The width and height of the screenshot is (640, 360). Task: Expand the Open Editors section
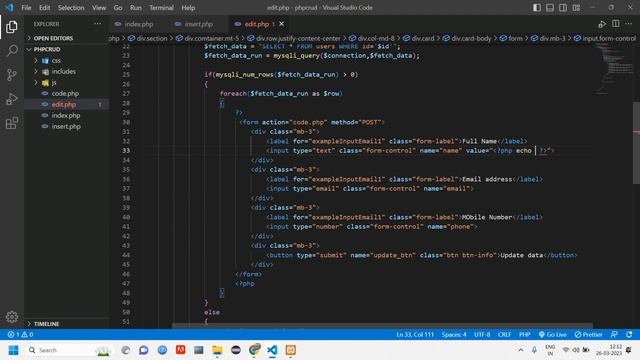[x=67, y=38]
